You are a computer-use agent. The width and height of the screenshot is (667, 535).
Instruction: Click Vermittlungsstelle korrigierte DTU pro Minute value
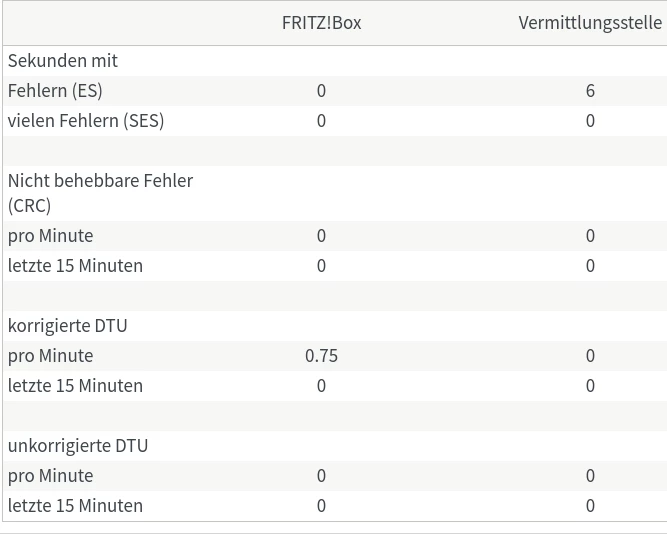[590, 356]
